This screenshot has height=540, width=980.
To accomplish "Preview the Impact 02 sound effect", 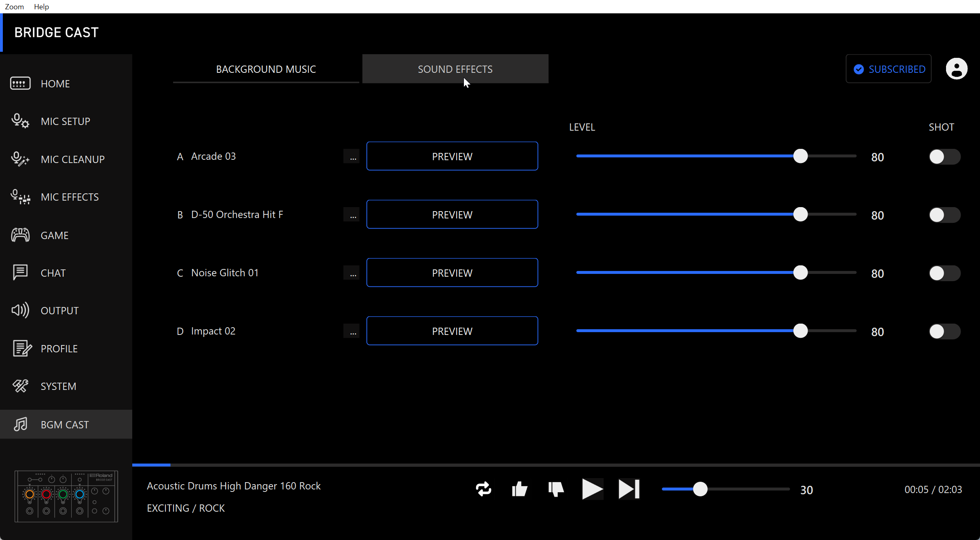I will click(452, 331).
